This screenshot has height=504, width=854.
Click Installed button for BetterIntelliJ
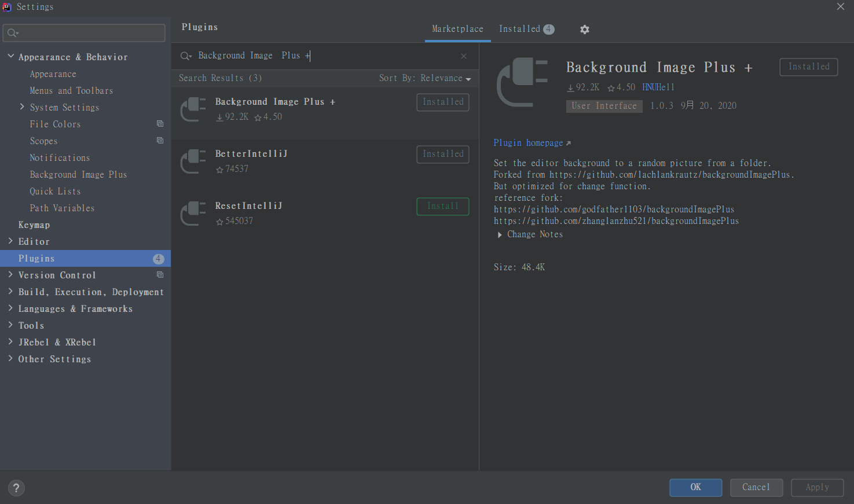443,154
